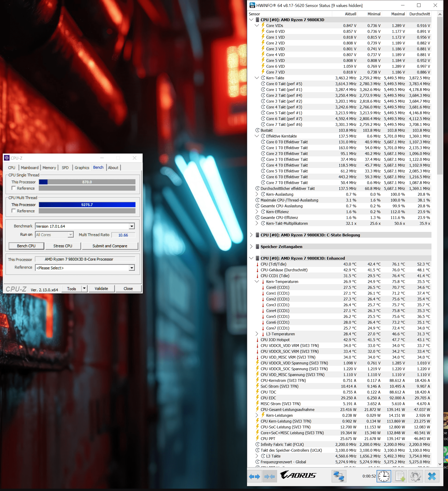Image resolution: width=448 pixels, height=491 pixels.
Task: Open remote network monitoring icon in HWiNFO
Action: tap(339, 476)
